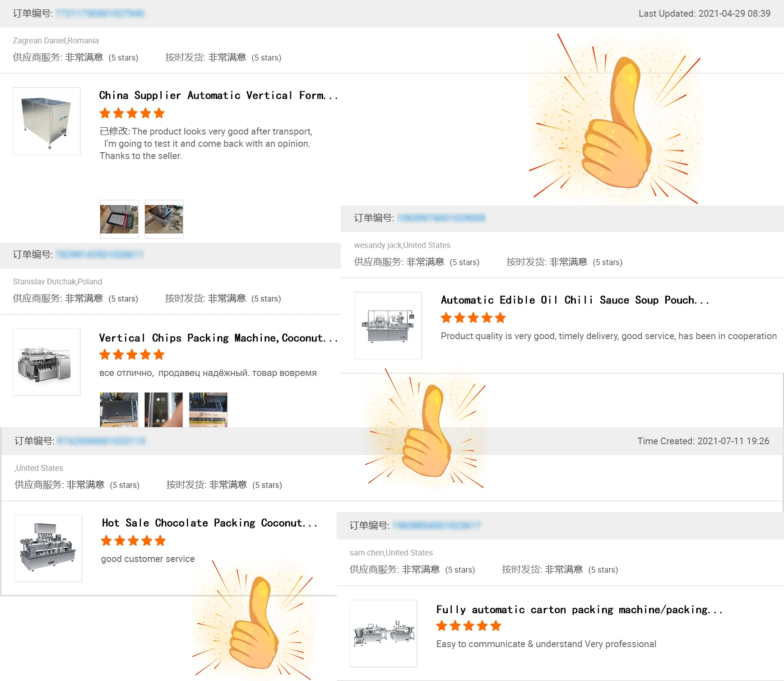Open Automatic Edible Oil Chili Sauce product link

(x=575, y=300)
